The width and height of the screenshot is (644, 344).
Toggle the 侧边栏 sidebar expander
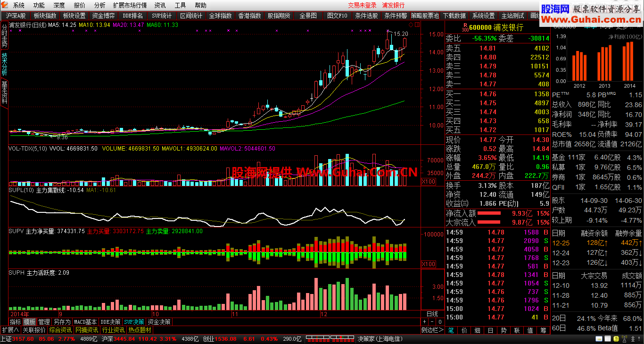tap(432, 330)
